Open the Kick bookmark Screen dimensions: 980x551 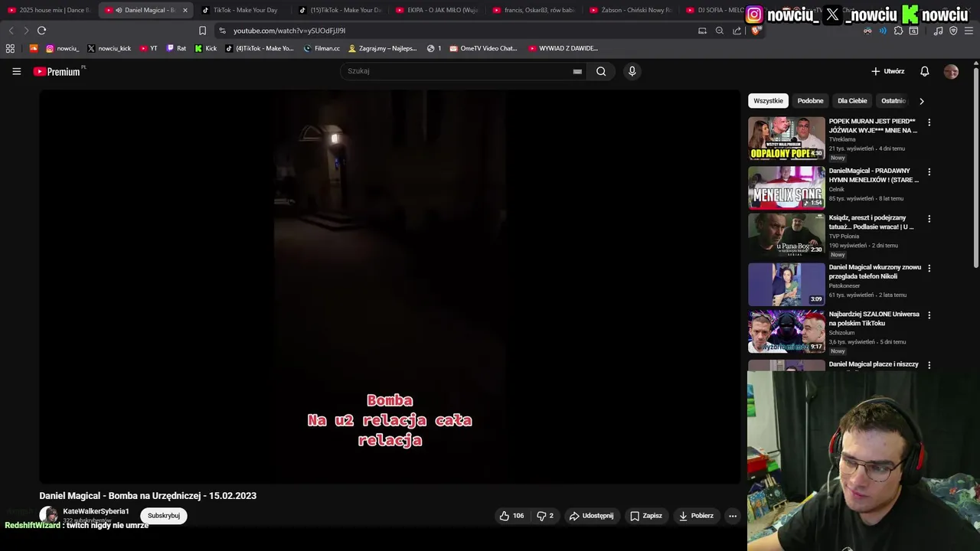[206, 48]
